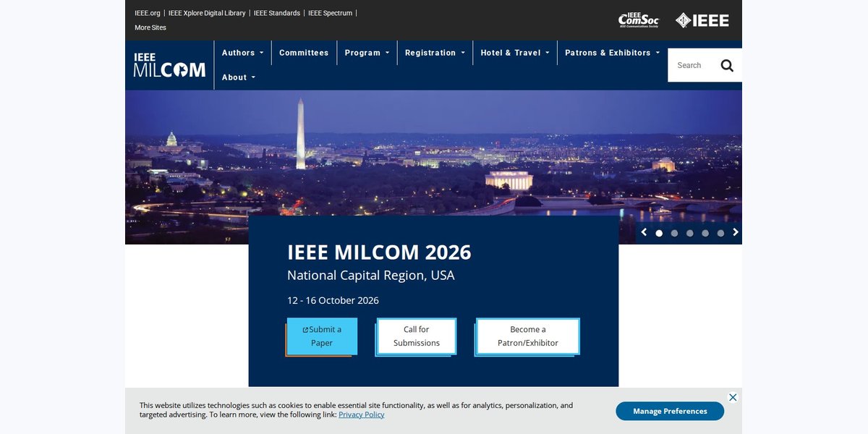Viewport: 868px width, 434px height.
Task: Click the Submit a Paper button
Action: click(x=322, y=336)
